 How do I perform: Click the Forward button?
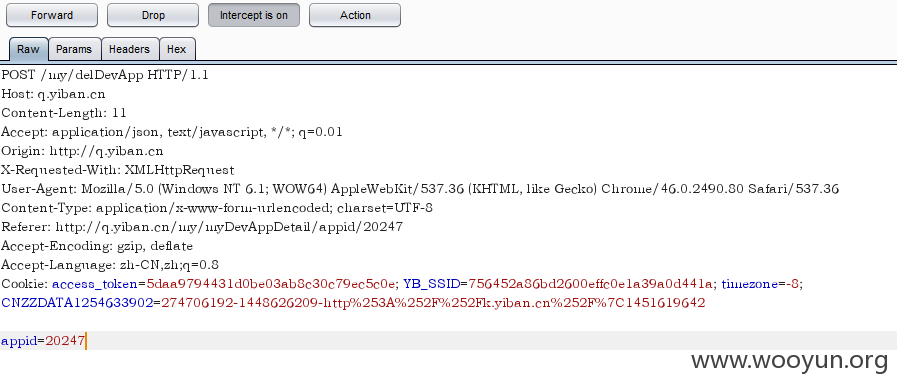[51, 15]
